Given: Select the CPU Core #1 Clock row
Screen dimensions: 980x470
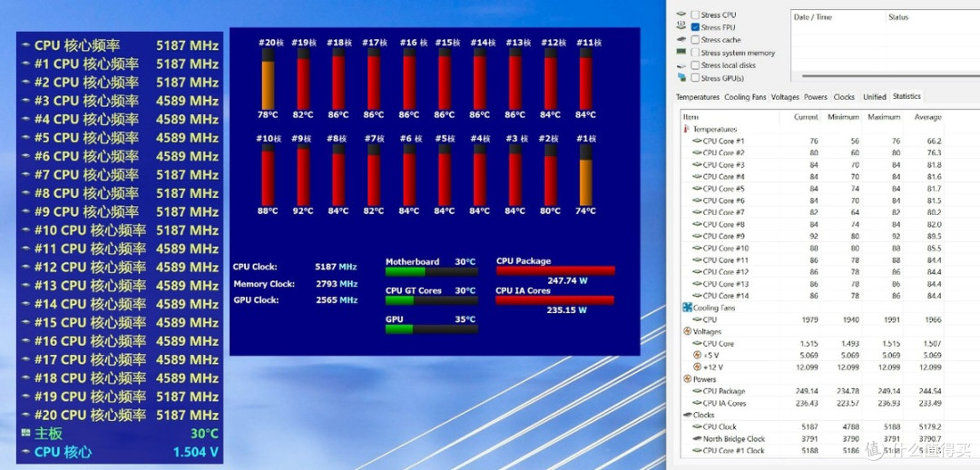Looking at the screenshot, I should pyautogui.click(x=812, y=451).
